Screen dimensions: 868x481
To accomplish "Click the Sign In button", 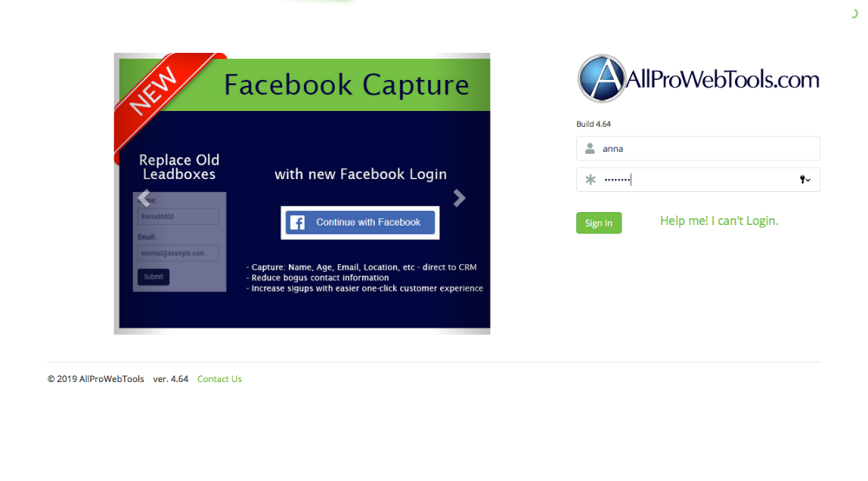I will coord(599,223).
